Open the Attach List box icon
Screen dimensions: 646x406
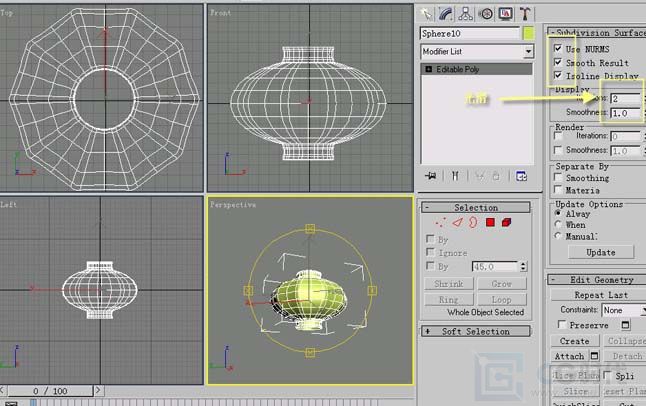595,355
